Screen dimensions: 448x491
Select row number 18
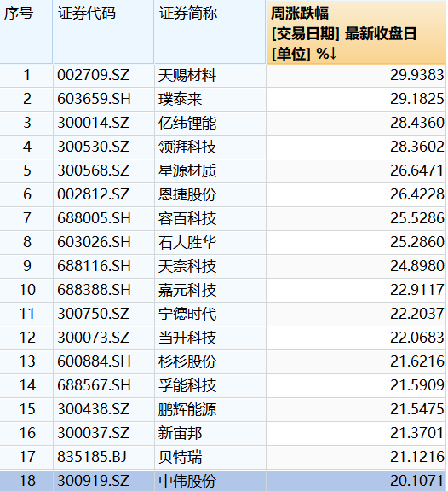[x=27, y=481]
